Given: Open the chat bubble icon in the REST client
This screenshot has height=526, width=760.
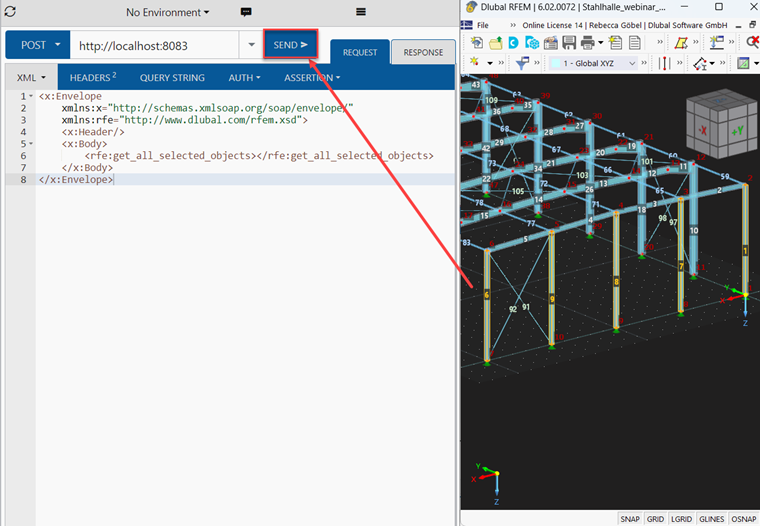Looking at the screenshot, I should (x=246, y=12).
